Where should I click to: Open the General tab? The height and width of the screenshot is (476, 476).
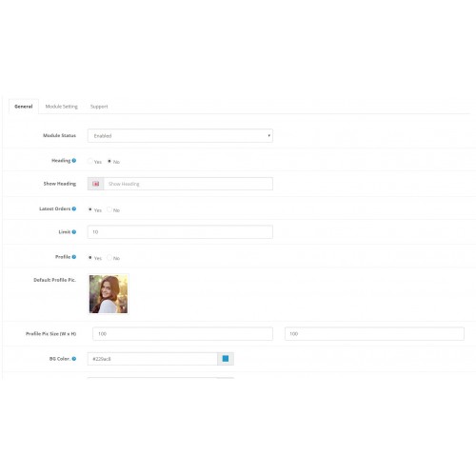click(x=24, y=107)
